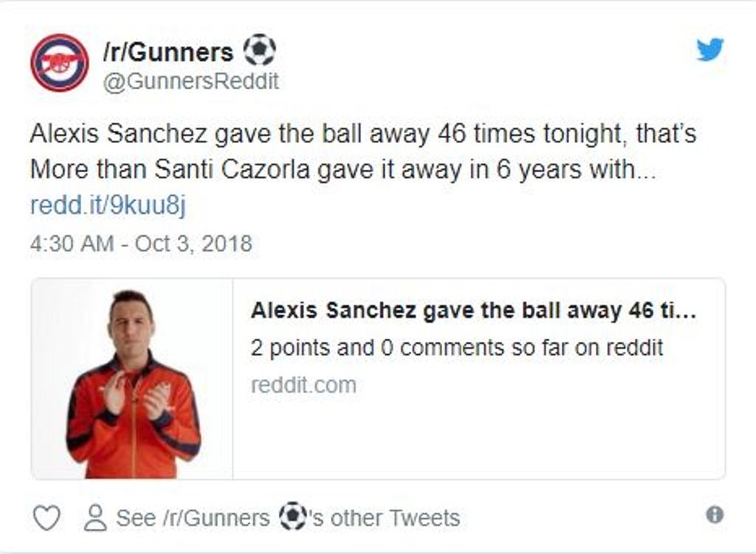This screenshot has height=554, width=756.
Task: Click the link card thumbnail of clapping player
Action: [x=133, y=379]
